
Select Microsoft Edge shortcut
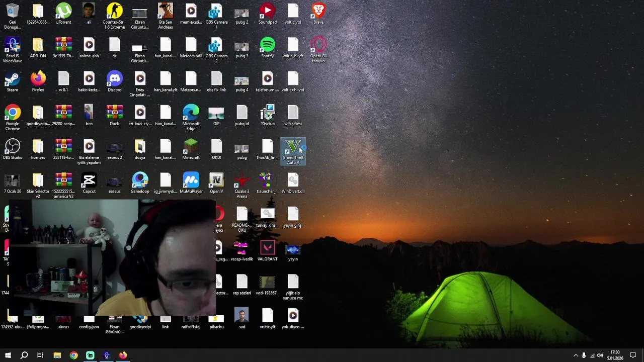click(x=191, y=117)
